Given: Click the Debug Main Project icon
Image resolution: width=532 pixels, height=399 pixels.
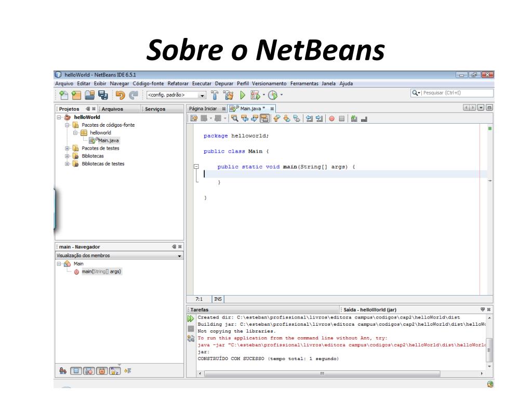Looking at the screenshot, I should pyautogui.click(x=255, y=95).
